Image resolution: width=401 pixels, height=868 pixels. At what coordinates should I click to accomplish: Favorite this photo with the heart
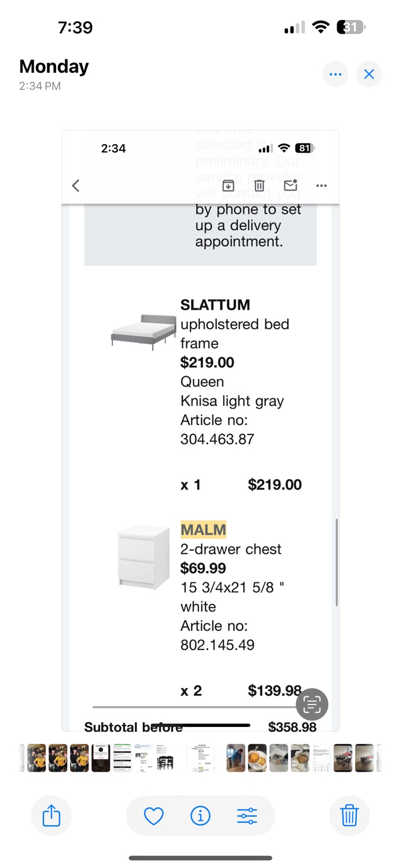154,816
